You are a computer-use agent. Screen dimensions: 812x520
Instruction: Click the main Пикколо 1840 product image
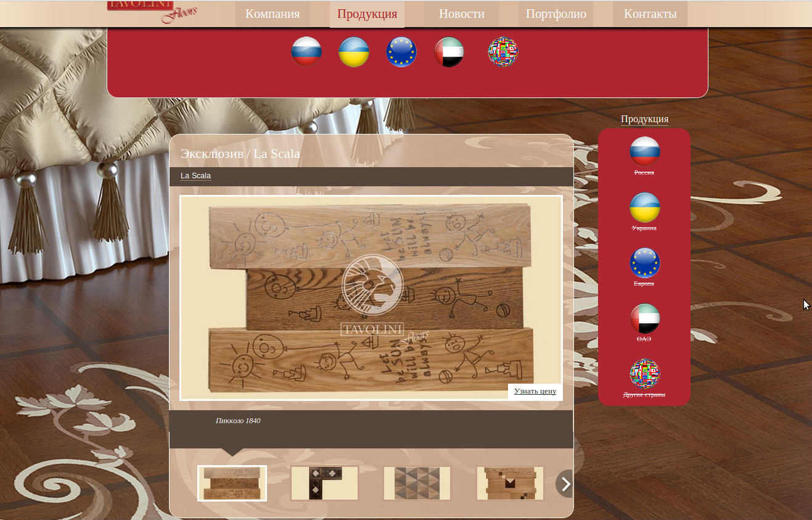point(371,298)
